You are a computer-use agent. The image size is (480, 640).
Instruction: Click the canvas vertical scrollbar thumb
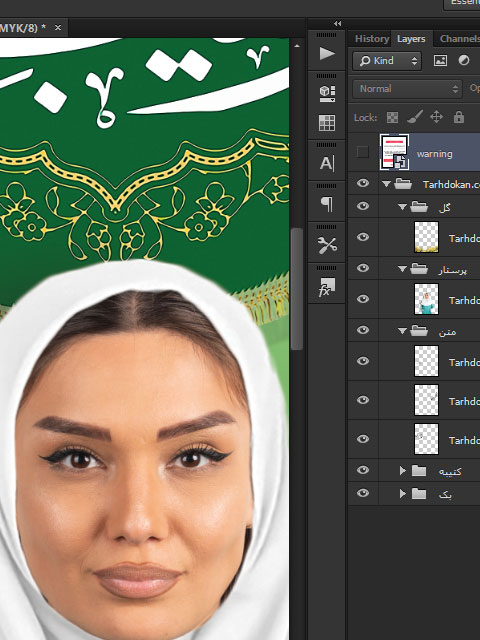[x=297, y=289]
